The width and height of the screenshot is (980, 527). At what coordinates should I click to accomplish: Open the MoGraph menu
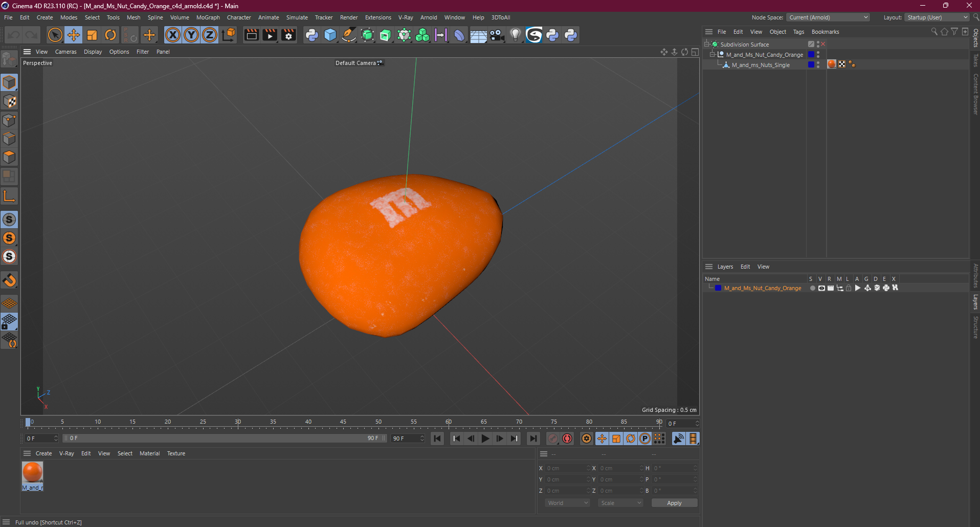pos(208,17)
